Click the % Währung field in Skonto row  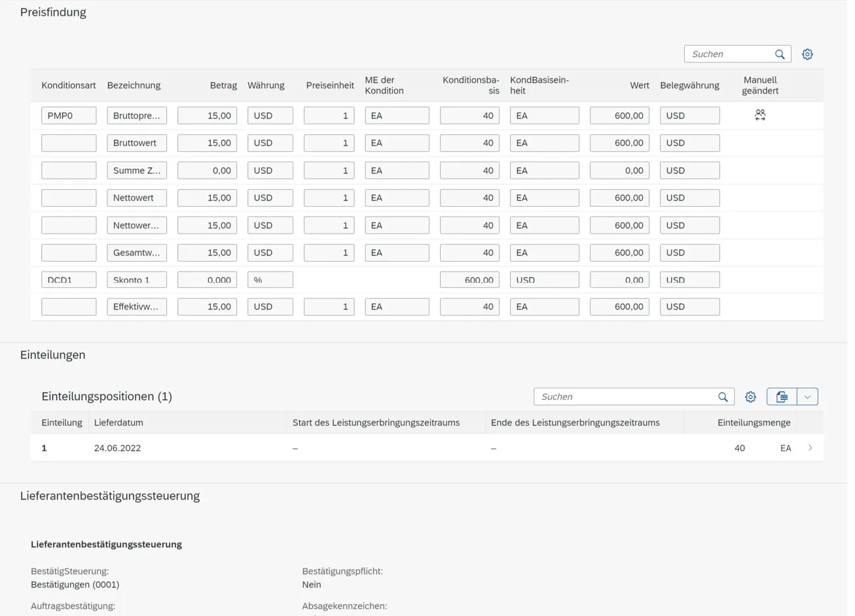(270, 280)
